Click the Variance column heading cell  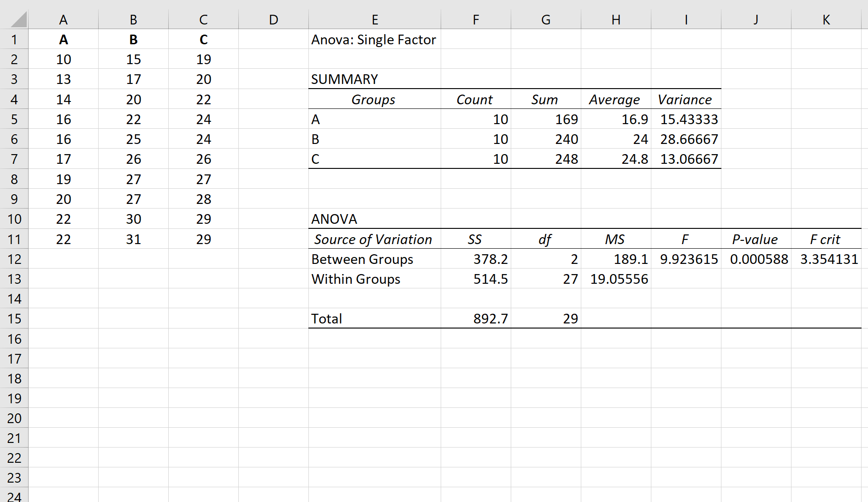[685, 99]
